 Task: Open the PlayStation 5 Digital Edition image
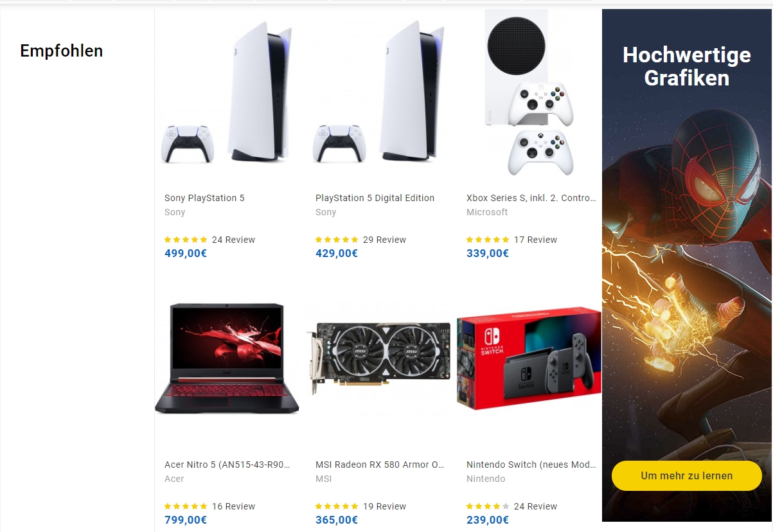378,94
